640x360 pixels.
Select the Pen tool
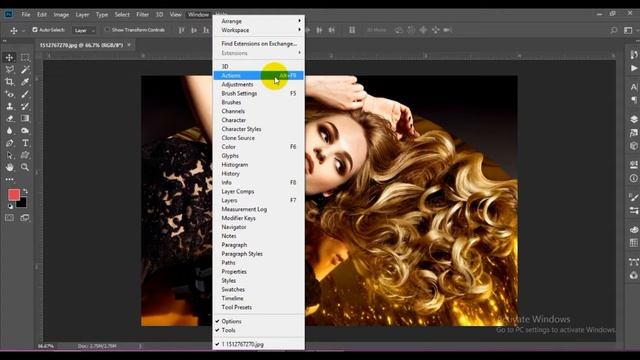pos(9,143)
